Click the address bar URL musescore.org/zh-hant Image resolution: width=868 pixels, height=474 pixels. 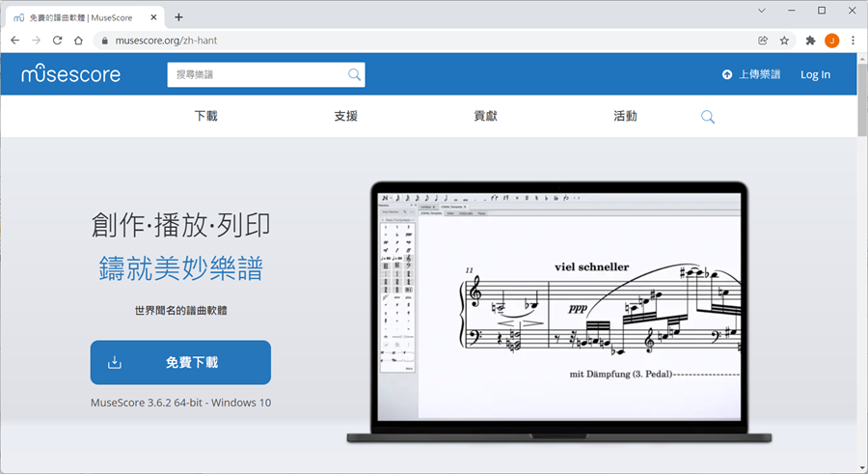tap(166, 41)
